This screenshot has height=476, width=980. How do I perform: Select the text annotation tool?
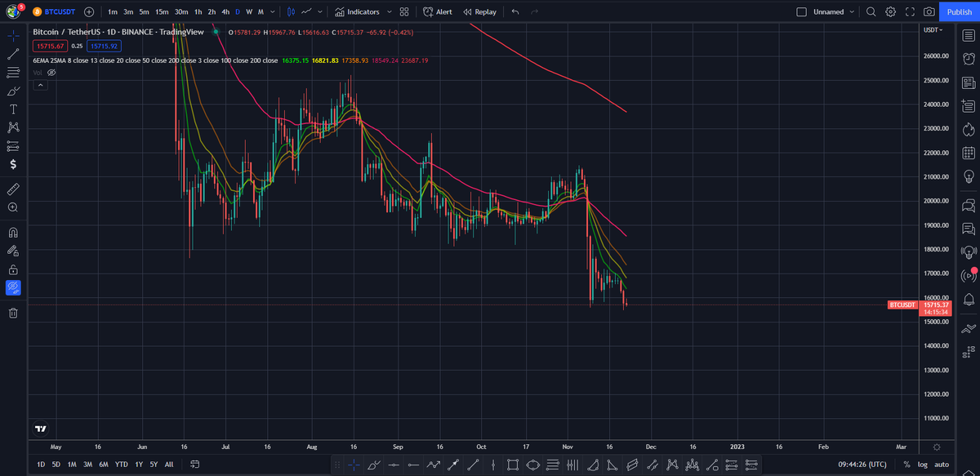click(x=13, y=109)
